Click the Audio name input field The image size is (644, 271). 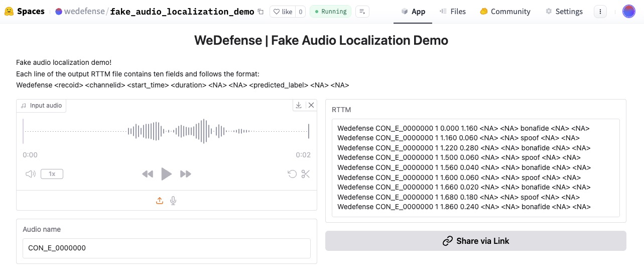[166, 248]
